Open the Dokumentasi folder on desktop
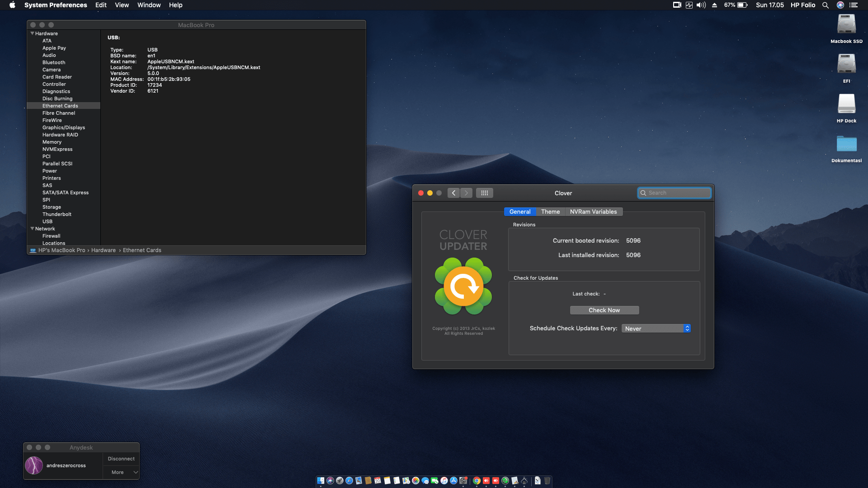This screenshot has height=488, width=868. click(x=846, y=145)
